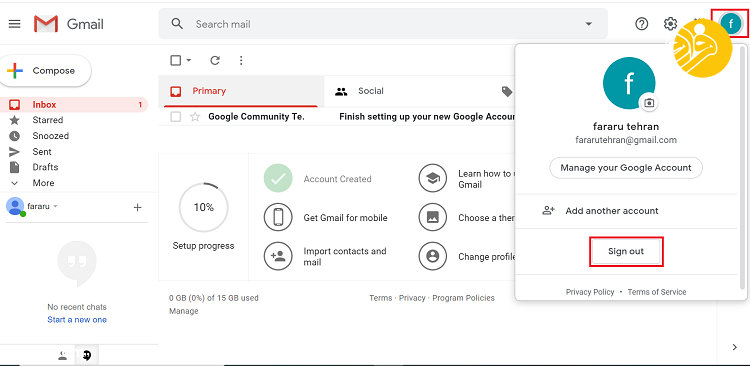This screenshot has width=750, height=366.
Task: Click the contacts person icon at bottom
Action: coord(63,355)
